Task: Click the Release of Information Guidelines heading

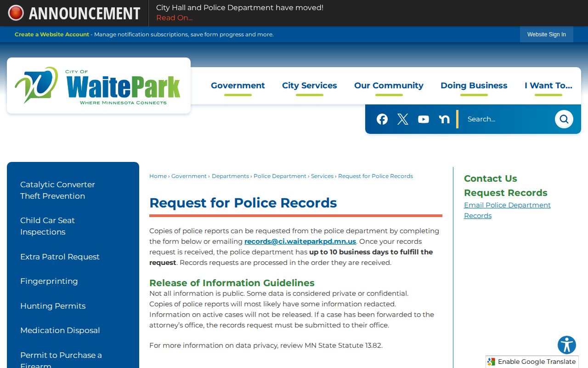Action: click(232, 283)
